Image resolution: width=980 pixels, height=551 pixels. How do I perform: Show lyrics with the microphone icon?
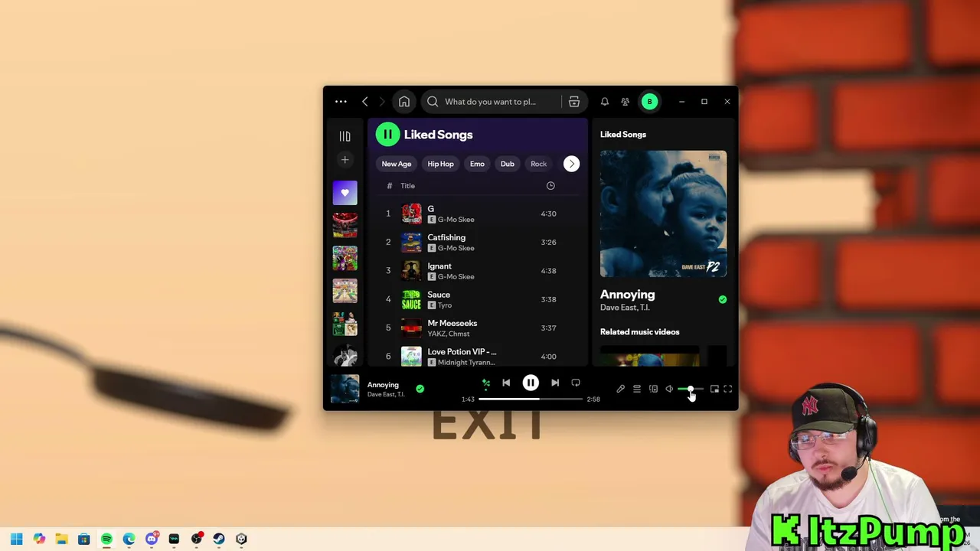coord(621,390)
